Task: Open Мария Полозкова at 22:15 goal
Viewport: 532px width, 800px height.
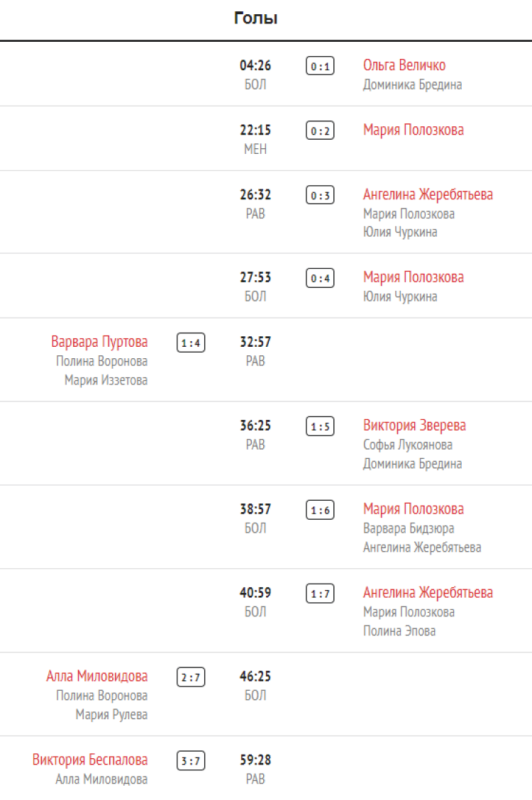Action: [414, 130]
